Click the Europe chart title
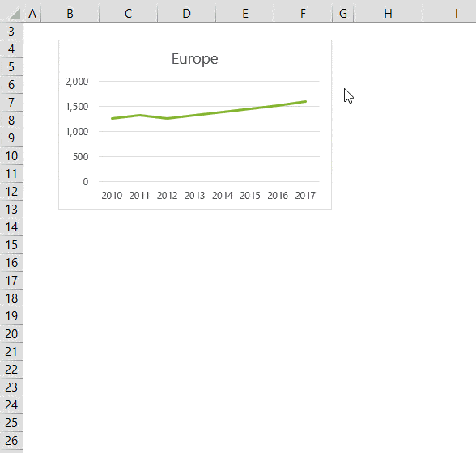This screenshot has width=476, height=453. click(x=194, y=59)
